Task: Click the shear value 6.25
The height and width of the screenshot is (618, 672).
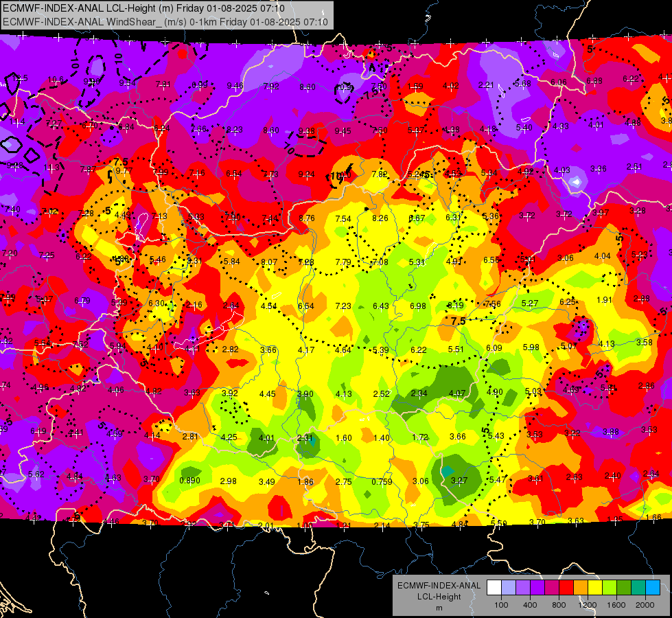Action: click(568, 302)
